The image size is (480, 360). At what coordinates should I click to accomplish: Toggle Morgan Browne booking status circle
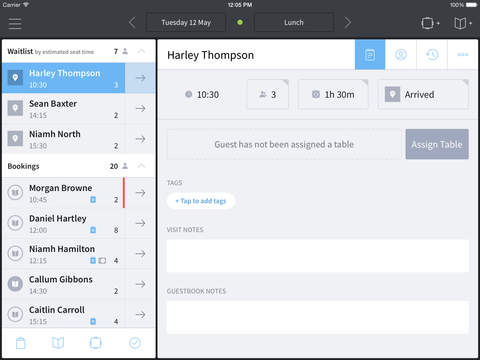[15, 192]
